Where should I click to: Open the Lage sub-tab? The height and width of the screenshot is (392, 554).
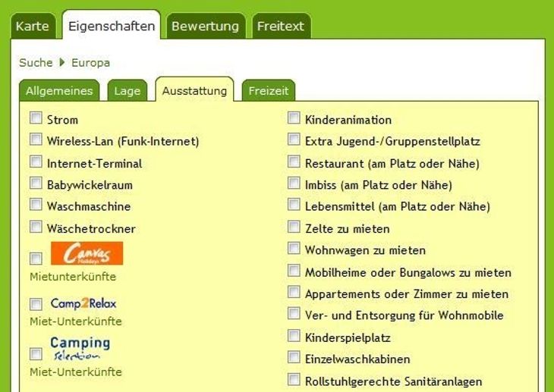pos(127,91)
